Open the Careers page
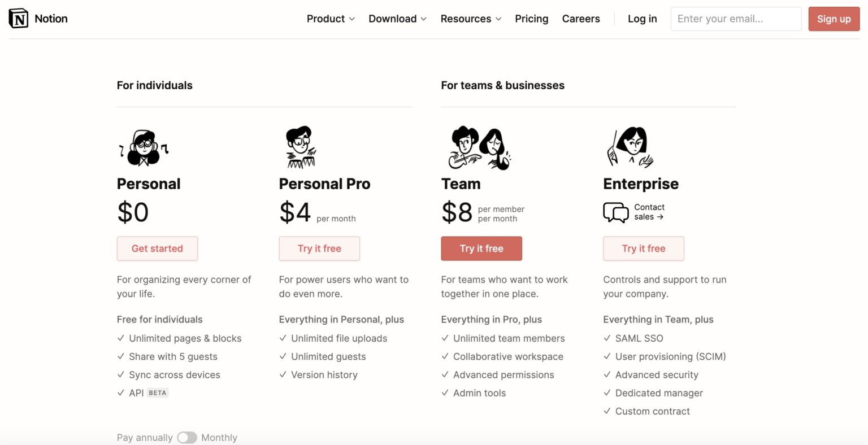This screenshot has height=445, width=868. point(581,19)
